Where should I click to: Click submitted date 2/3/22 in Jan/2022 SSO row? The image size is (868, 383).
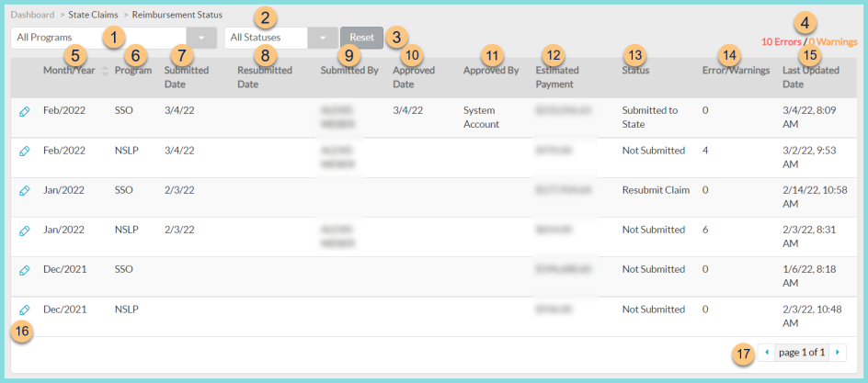179,190
